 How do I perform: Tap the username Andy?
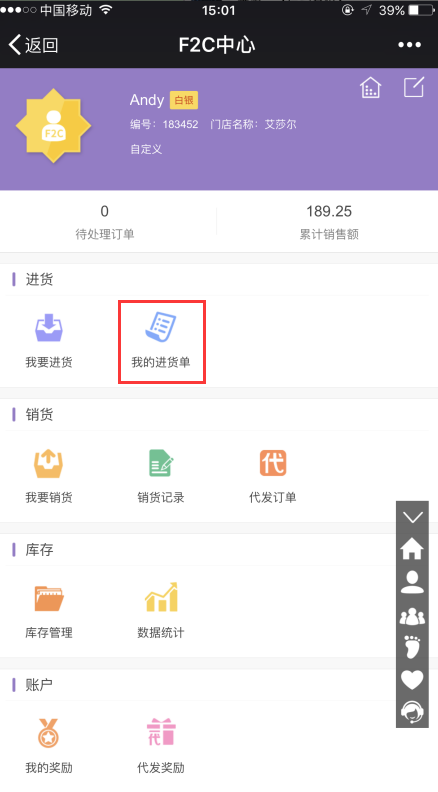[x=147, y=100]
